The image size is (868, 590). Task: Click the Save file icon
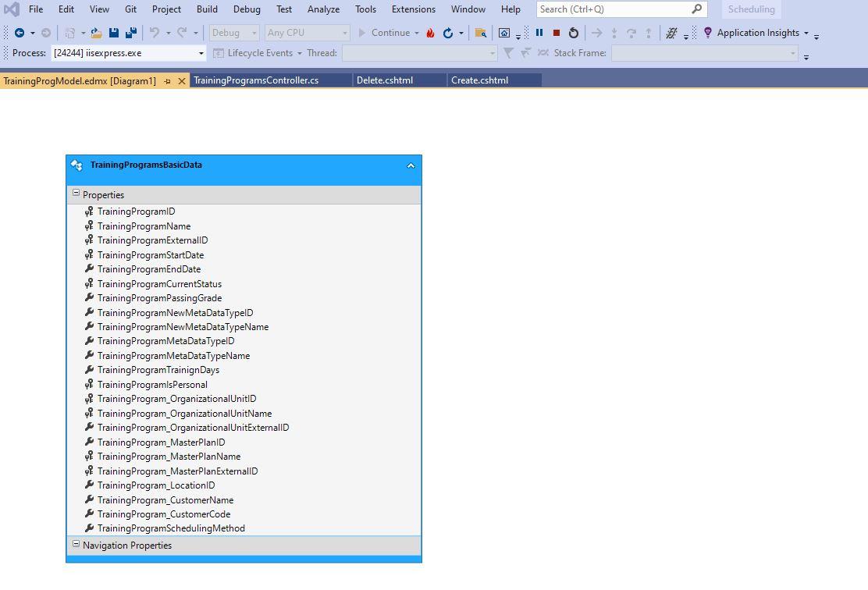pos(113,33)
